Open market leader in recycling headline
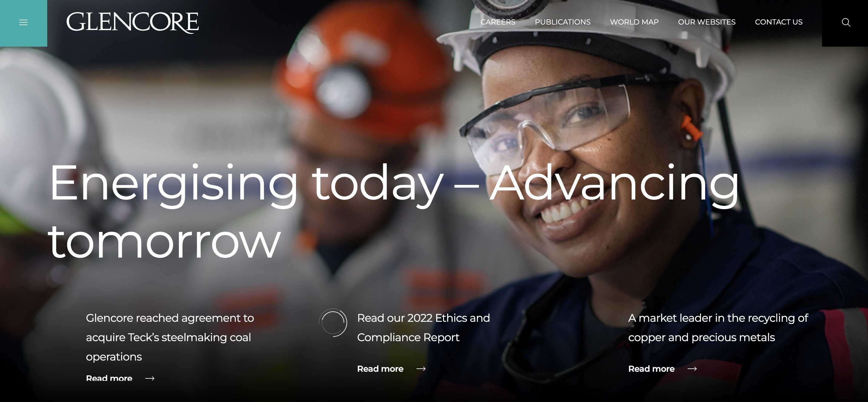 point(718,327)
